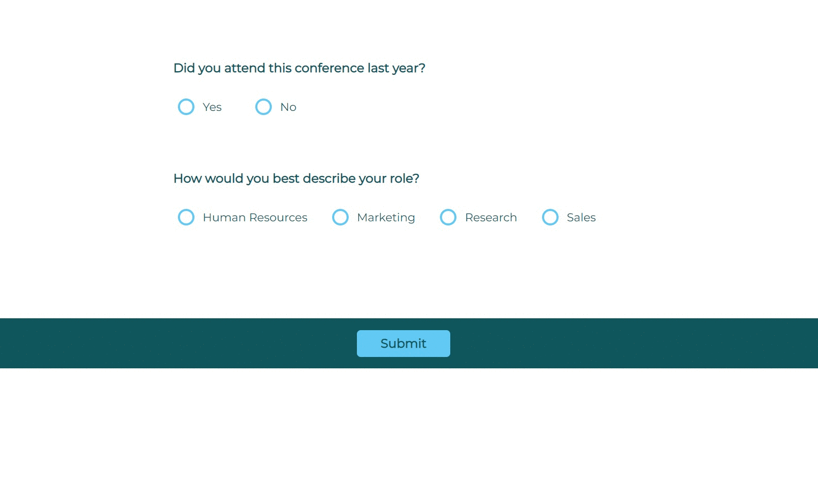Choose the Marketing radio circle
The height and width of the screenshot is (504, 818).
click(340, 217)
